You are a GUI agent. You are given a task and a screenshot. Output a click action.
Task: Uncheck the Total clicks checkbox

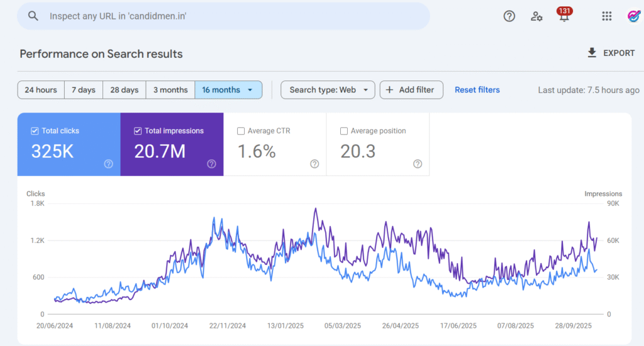35,131
